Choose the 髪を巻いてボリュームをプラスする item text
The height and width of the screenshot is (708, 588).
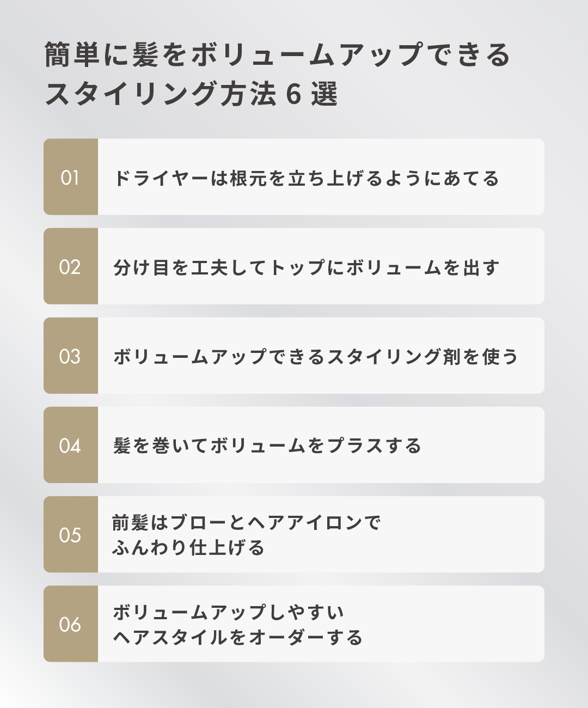[267, 446]
